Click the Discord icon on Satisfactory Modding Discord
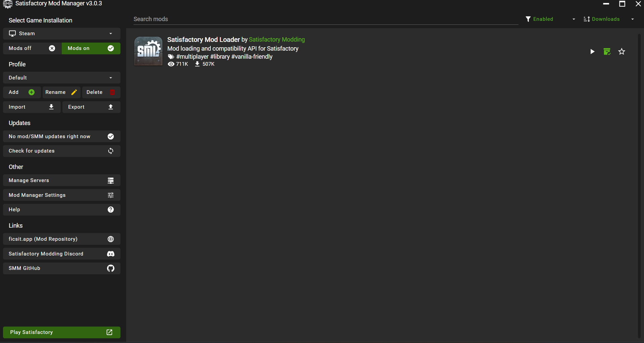This screenshot has width=644, height=343. click(111, 254)
